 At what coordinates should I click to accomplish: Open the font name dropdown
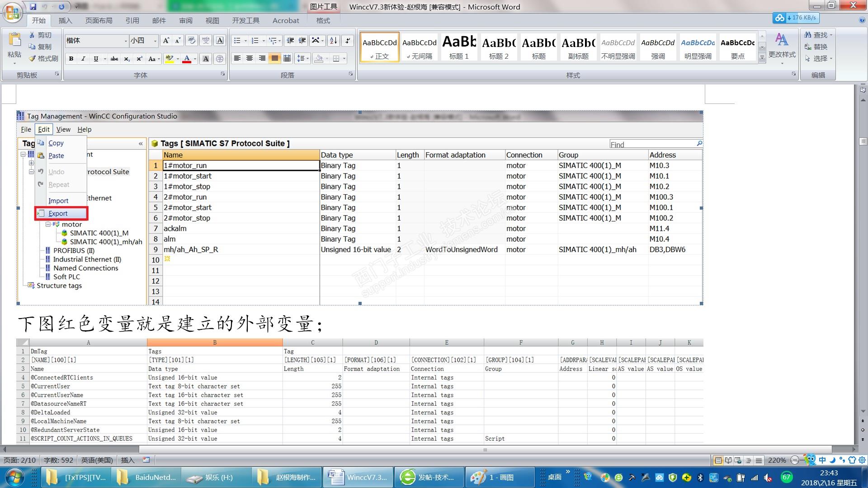(126, 41)
